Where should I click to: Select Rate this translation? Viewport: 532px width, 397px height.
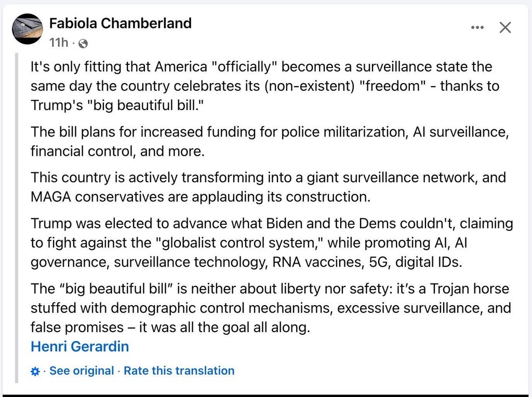[179, 371]
